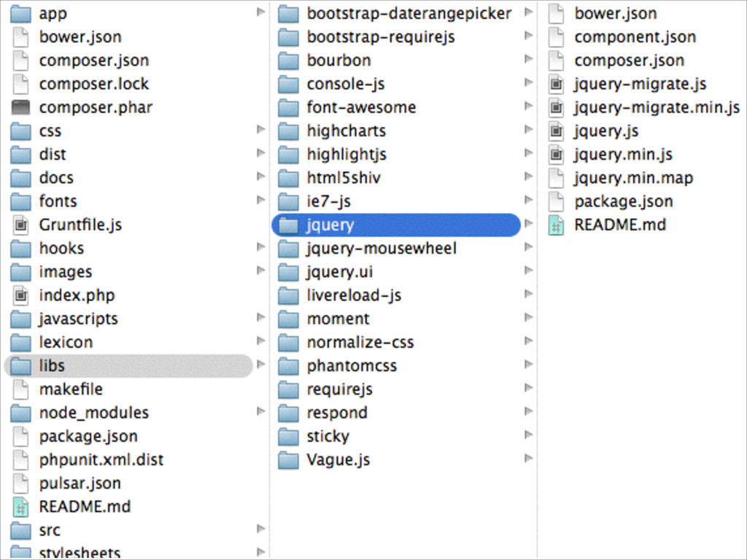Screen dimensions: 747x560
Task: Expand the jquery.ui folder arrow
Action: pos(528,270)
